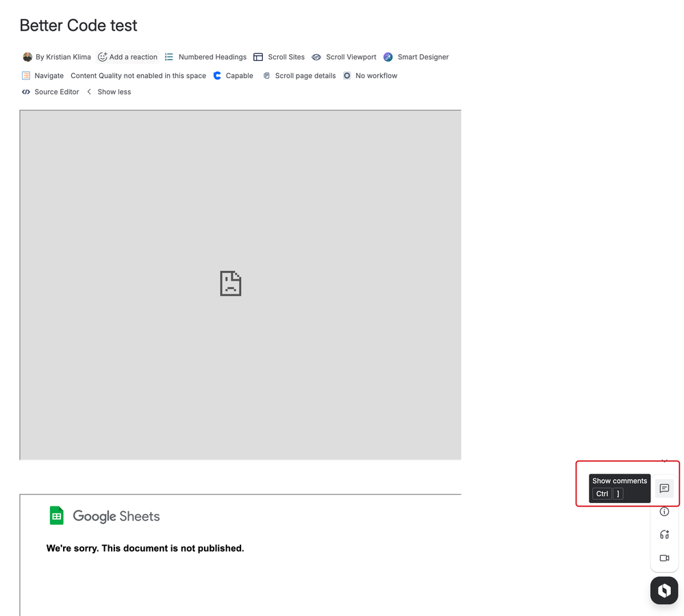684x616 pixels.
Task: Open Scroll Sites
Action: [x=279, y=57]
